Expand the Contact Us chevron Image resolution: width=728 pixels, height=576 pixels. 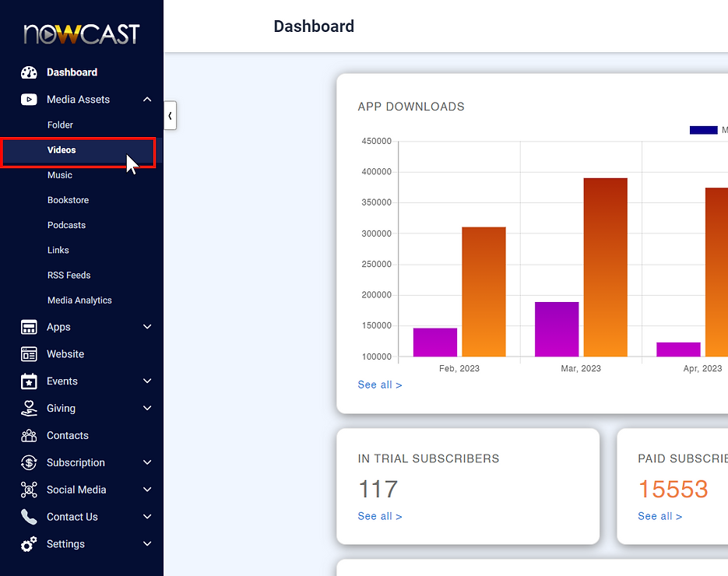coord(147,517)
